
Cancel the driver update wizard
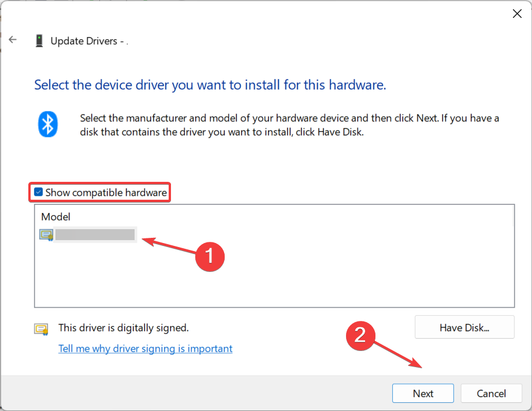(491, 393)
